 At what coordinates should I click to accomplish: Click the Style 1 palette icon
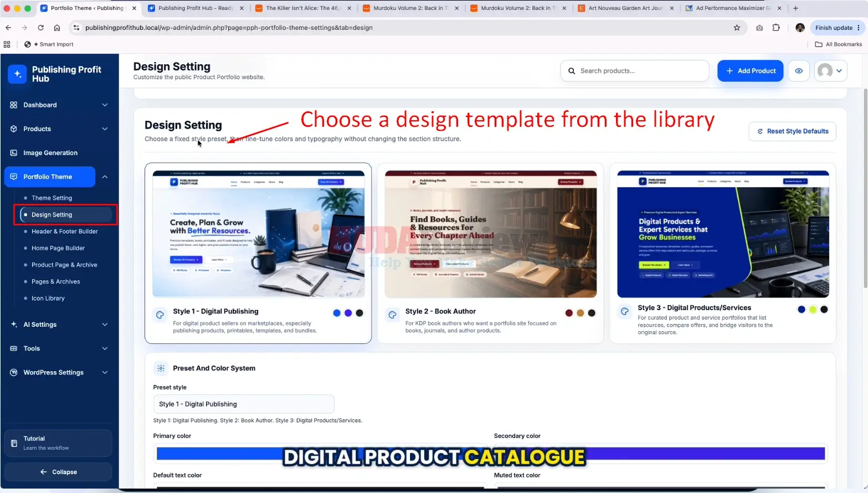[160, 315]
